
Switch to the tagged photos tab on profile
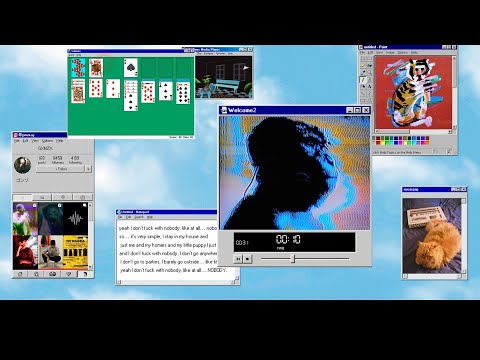83,197
